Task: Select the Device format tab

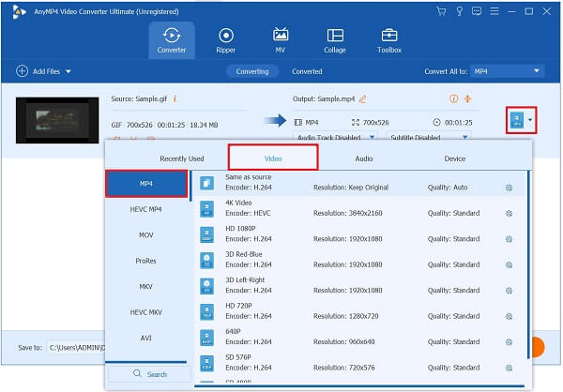Action: pos(454,158)
